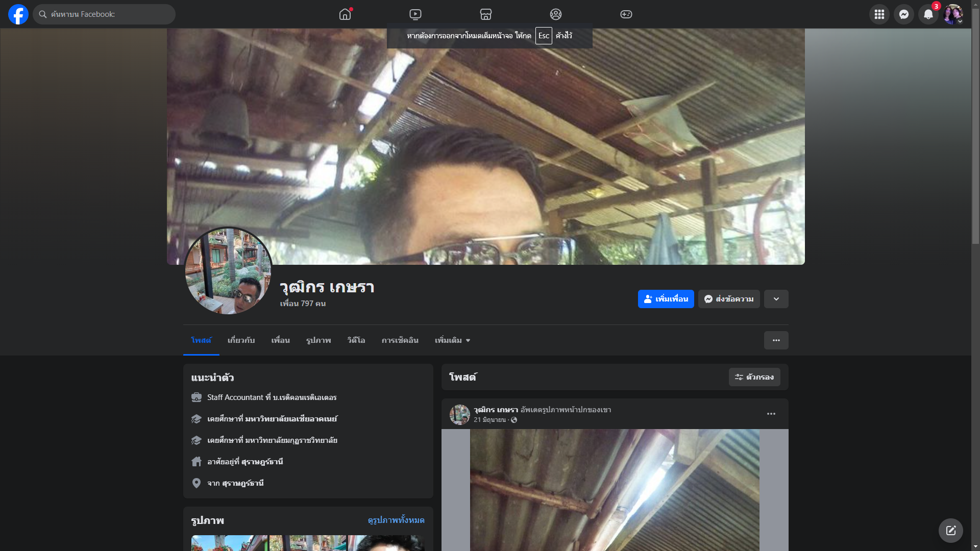
Task: Open the account menu from your profile avatar
Action: (952, 14)
